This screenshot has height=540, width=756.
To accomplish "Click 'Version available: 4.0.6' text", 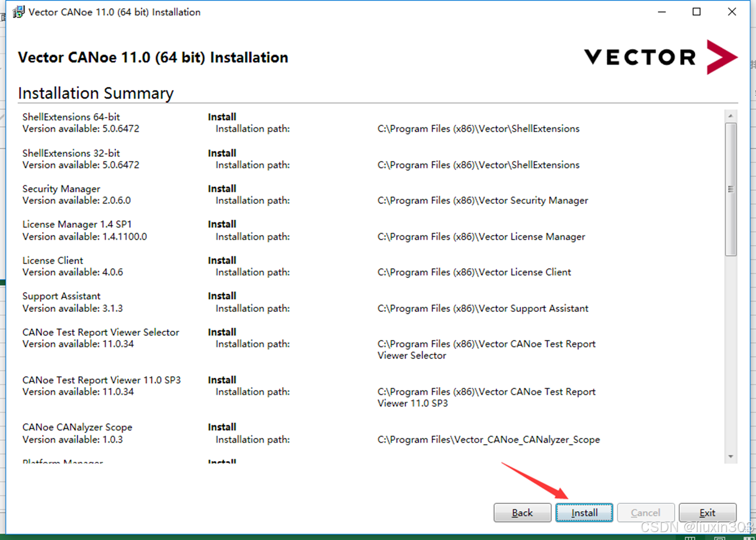I will 73,272.
